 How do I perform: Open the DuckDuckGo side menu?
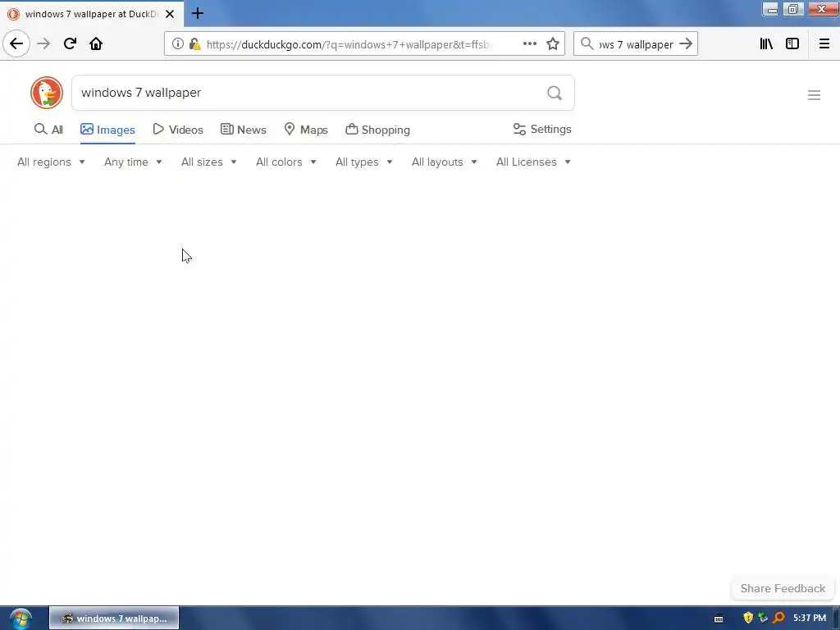tap(814, 95)
